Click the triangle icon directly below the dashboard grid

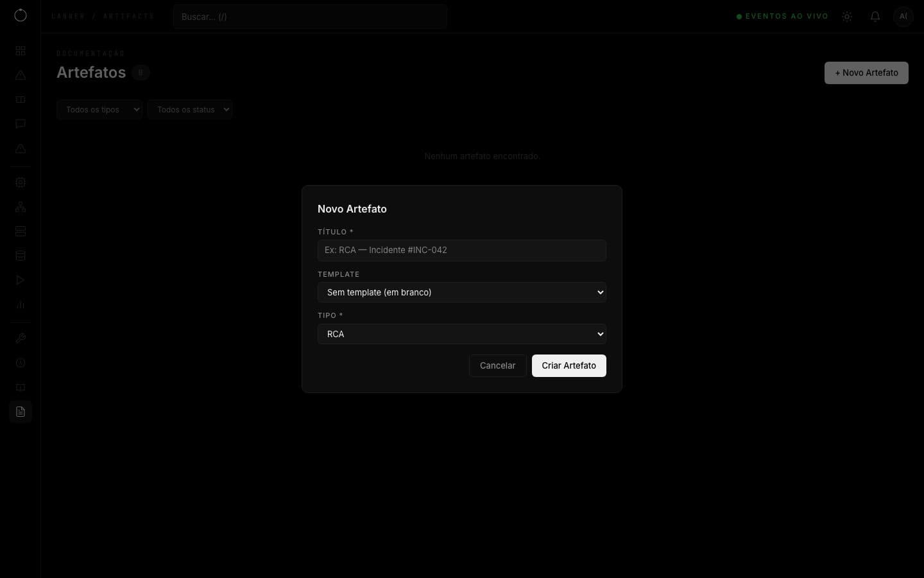[x=21, y=75]
